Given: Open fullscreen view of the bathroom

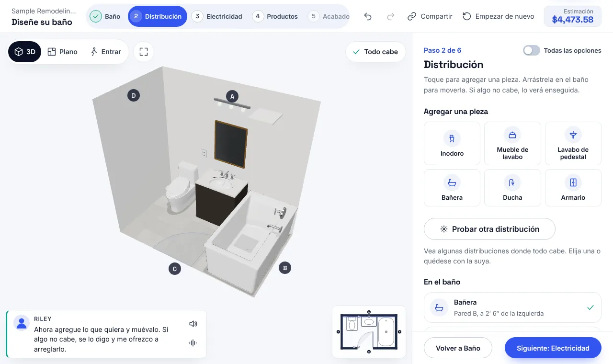Looking at the screenshot, I should tap(144, 52).
